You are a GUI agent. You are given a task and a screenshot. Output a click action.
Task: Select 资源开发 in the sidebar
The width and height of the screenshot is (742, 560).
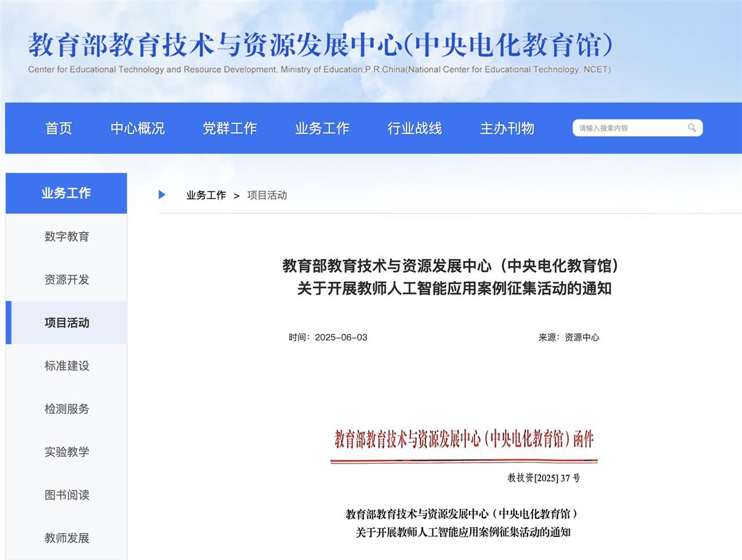pyautogui.click(x=67, y=279)
